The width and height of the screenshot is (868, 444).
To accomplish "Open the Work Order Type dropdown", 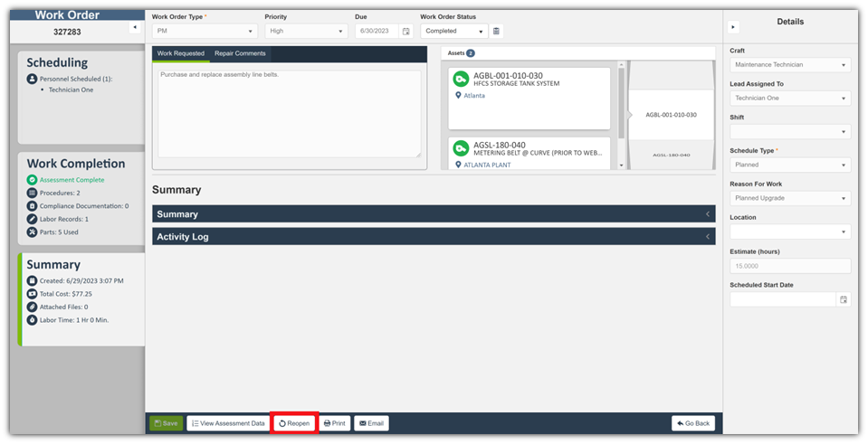I will point(205,32).
